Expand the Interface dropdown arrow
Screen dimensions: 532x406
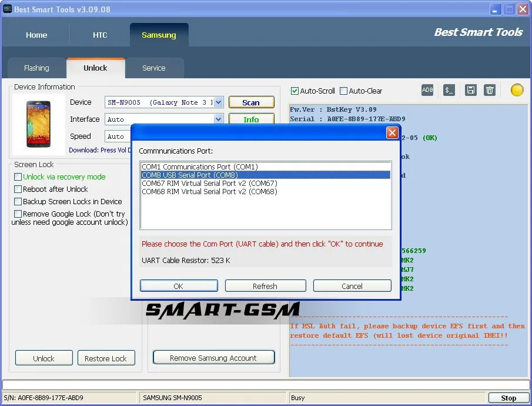coord(219,119)
